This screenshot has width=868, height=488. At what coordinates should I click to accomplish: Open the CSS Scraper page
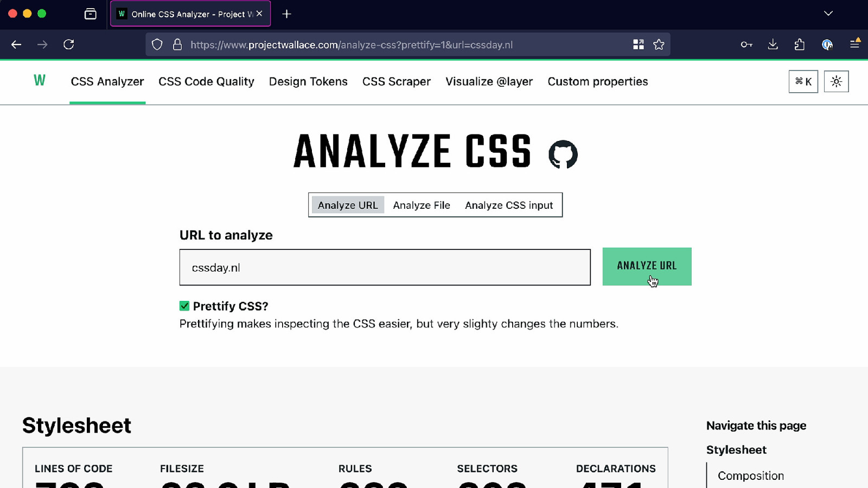[397, 81]
